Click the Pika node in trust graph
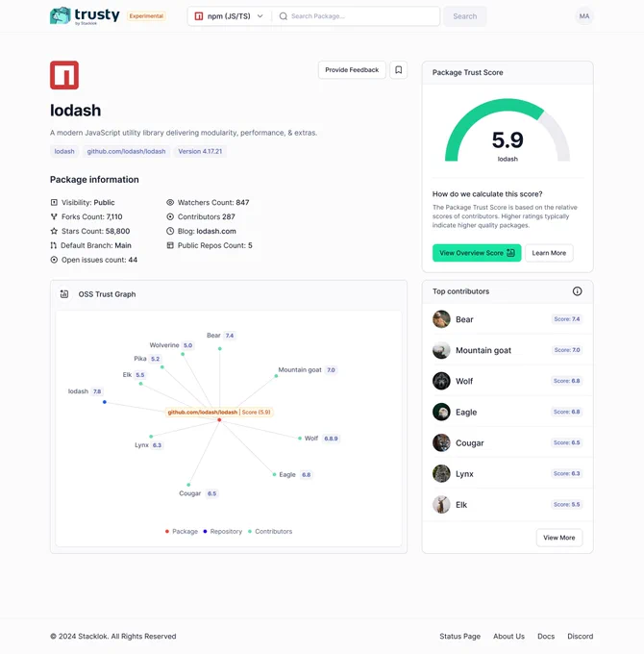This screenshot has height=654, width=644. (162, 367)
